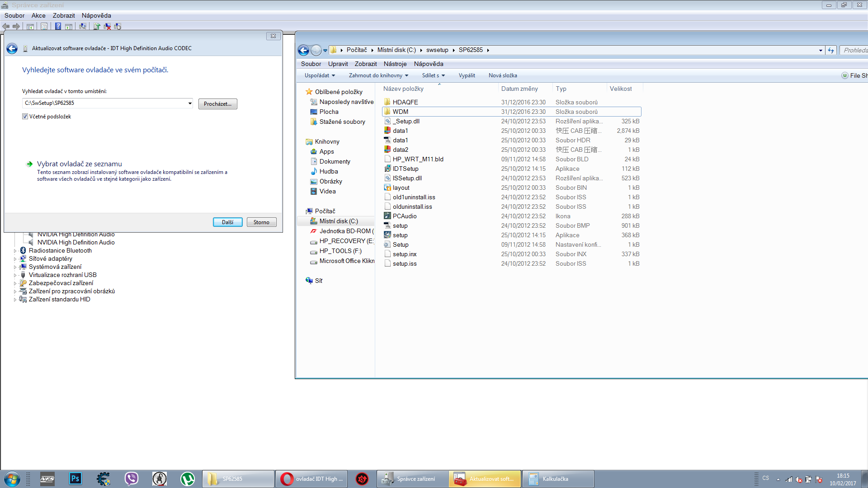Click Uninstall device toolbar icon with red X
Screen dimensions: 868x488
107,26
